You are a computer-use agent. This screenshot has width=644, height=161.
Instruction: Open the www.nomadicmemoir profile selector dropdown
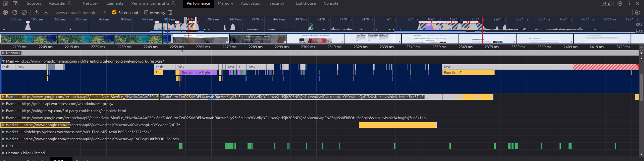coord(80,12)
